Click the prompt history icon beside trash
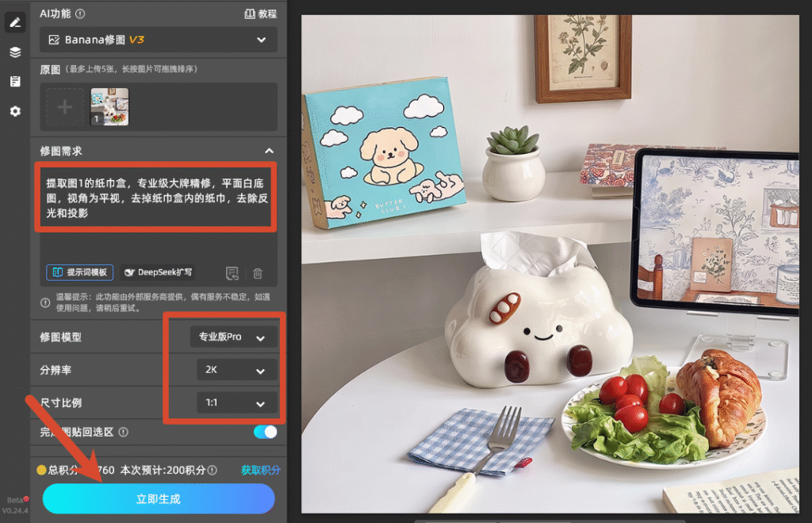Viewport: 812px width, 523px height. pyautogui.click(x=232, y=273)
